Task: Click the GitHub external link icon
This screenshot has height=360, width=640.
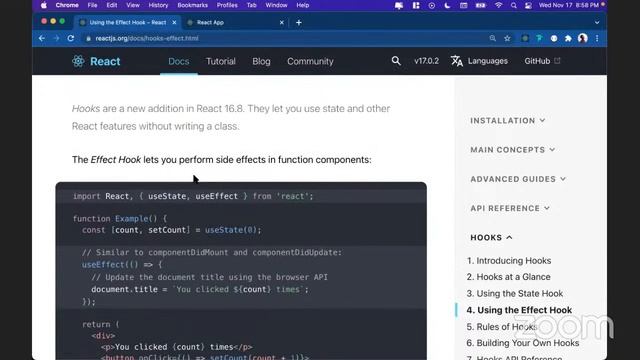Action: tap(558, 60)
